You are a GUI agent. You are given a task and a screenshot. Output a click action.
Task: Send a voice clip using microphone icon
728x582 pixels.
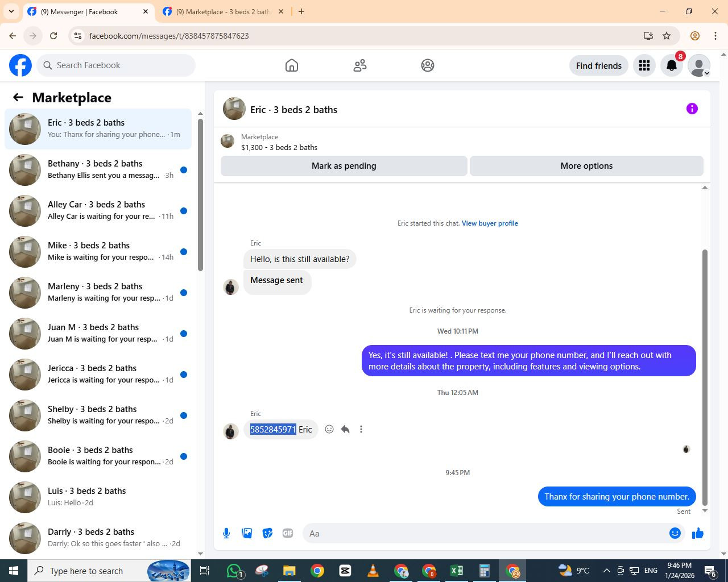tap(226, 533)
